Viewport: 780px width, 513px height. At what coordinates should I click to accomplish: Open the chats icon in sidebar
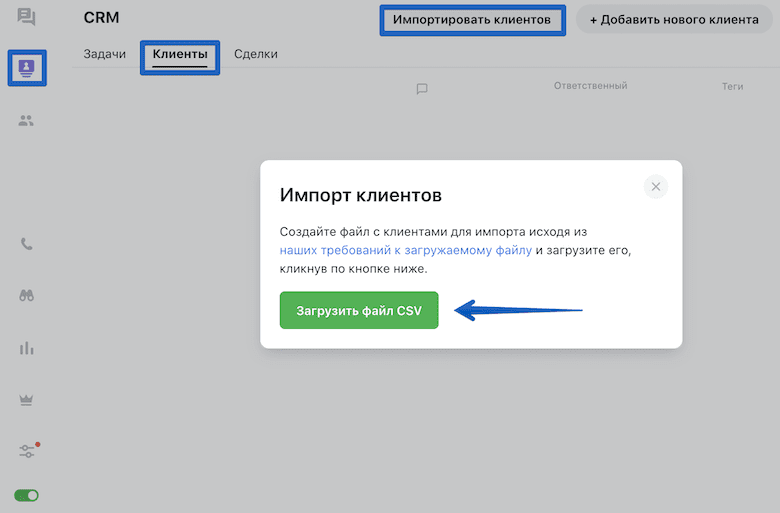point(26,17)
